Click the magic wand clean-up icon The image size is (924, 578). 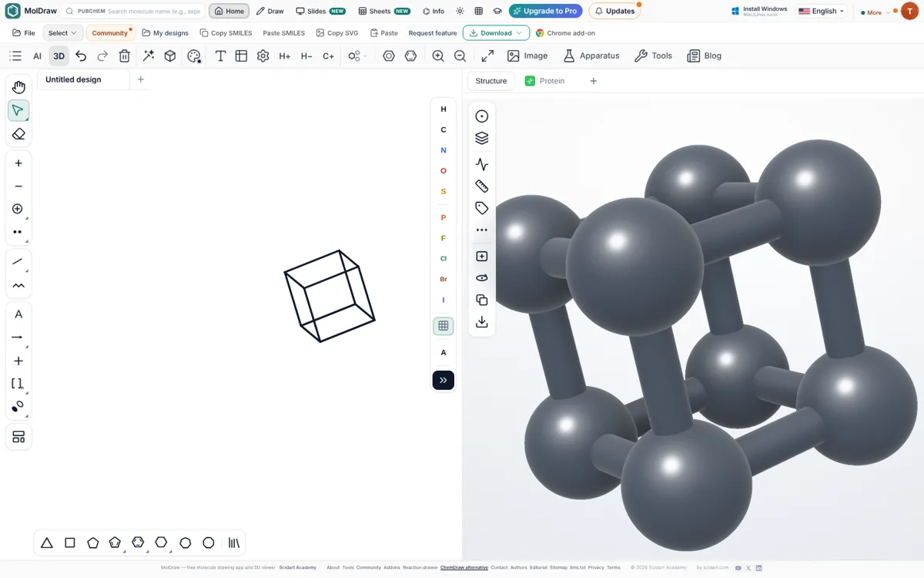click(x=149, y=55)
